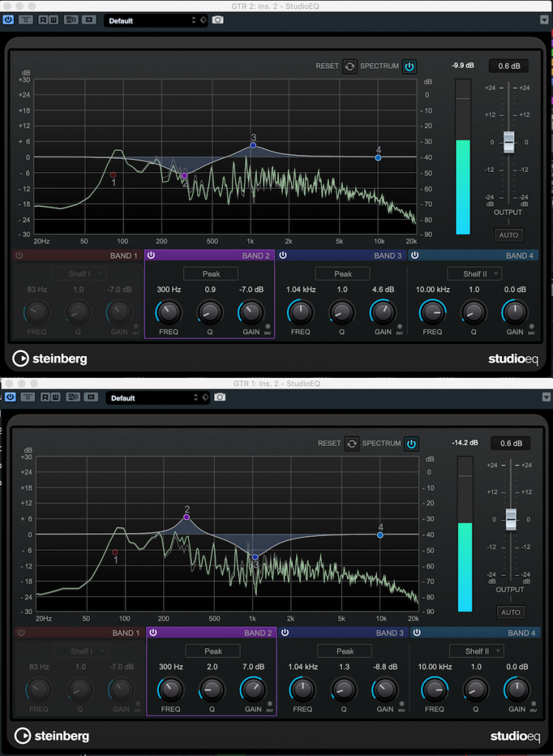Click Band 3 GAIN knob in GTR 1 EQ
The height and width of the screenshot is (756, 553).
pyautogui.click(x=385, y=690)
